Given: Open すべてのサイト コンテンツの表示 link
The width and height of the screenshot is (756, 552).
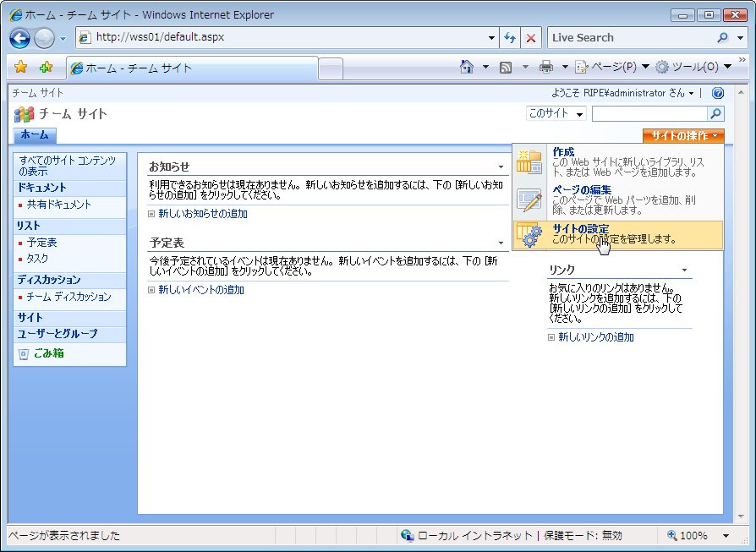Looking at the screenshot, I should [x=67, y=166].
